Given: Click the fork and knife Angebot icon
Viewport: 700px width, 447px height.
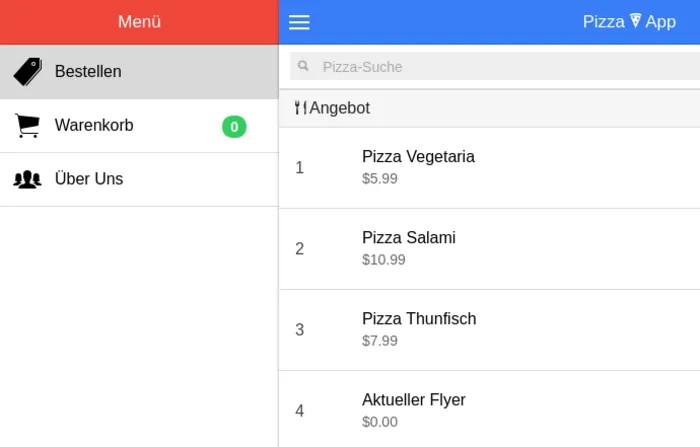Looking at the screenshot, I should [300, 108].
